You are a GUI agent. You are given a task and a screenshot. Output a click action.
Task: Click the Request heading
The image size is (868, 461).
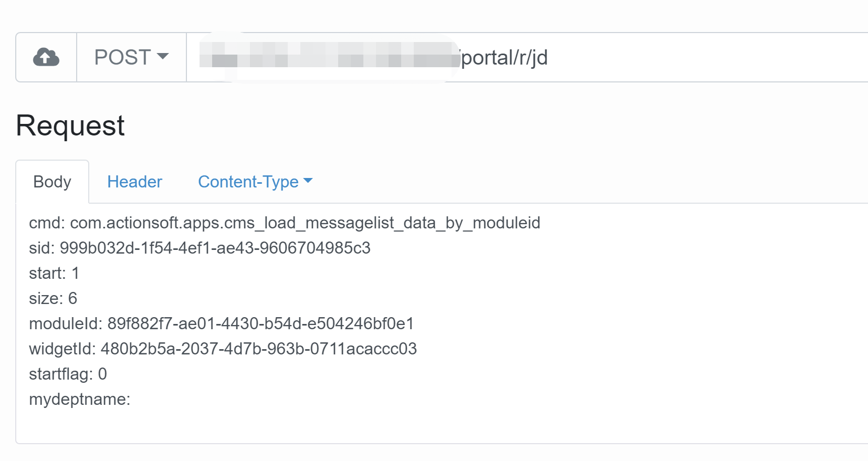point(70,124)
